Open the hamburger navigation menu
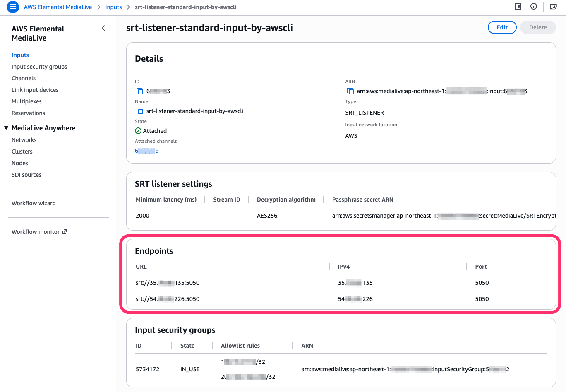Image resolution: width=566 pixels, height=392 pixels. tap(13, 7)
